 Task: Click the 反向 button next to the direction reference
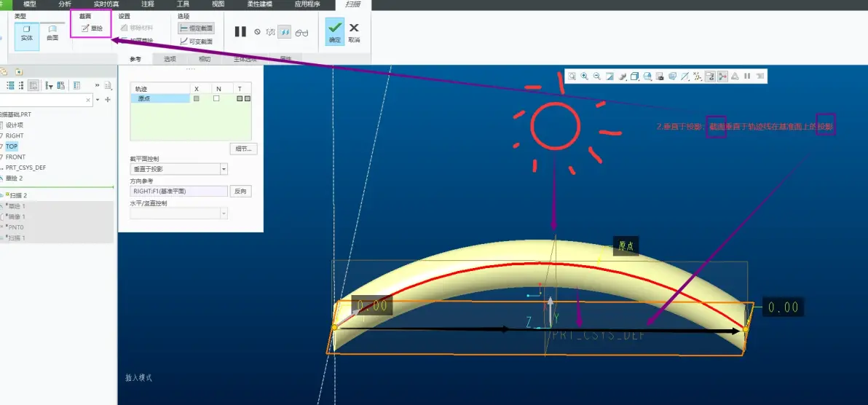click(x=240, y=191)
